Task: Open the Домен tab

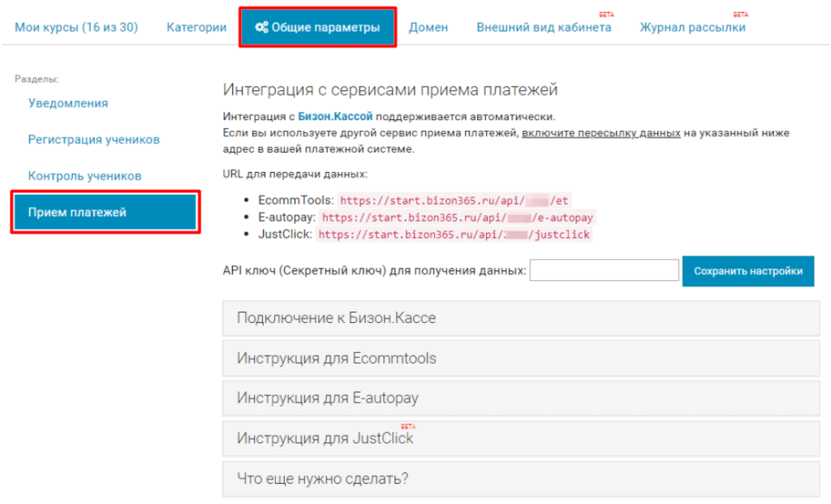Action: pyautogui.click(x=428, y=28)
